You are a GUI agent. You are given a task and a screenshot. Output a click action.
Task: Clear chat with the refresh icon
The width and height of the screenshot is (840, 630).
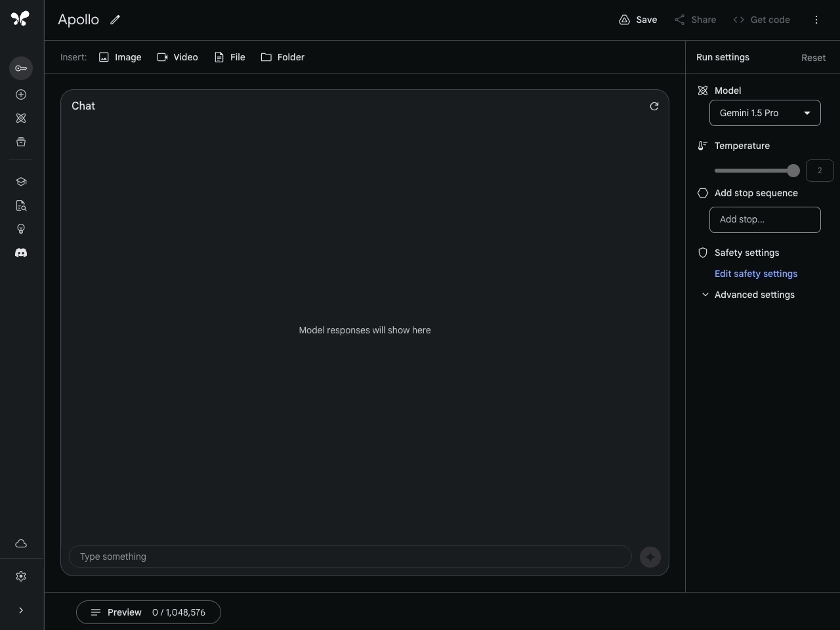click(x=654, y=106)
